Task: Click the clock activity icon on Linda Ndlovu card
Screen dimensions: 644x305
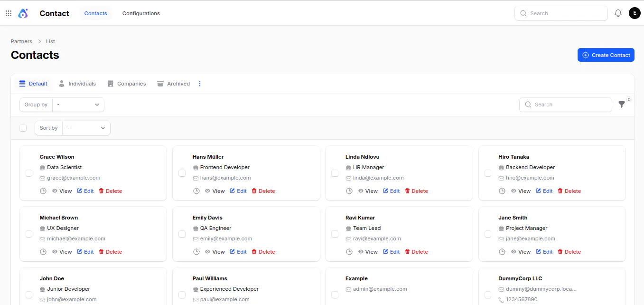Action: pyautogui.click(x=349, y=191)
